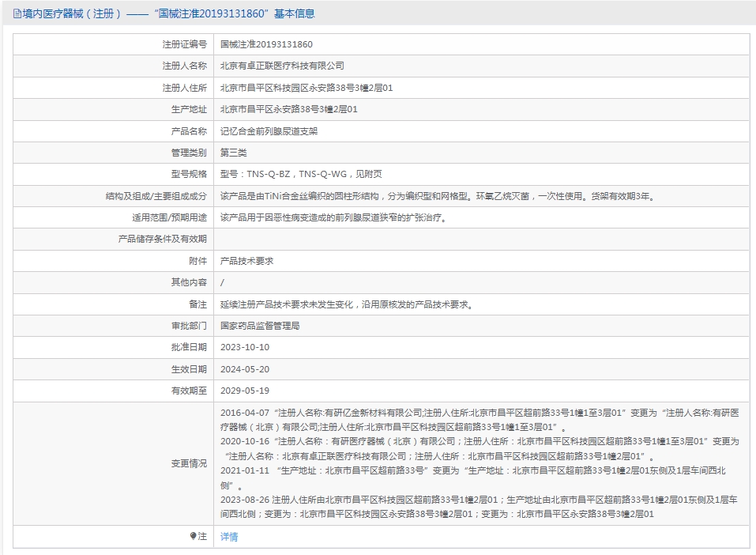The image size is (756, 555).
Task: Select the 注册人住所 label
Action: click(185, 88)
